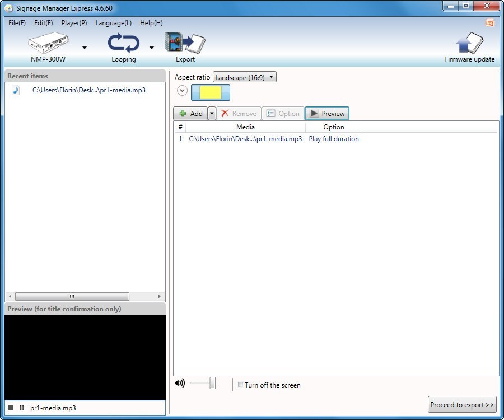
Task: Open the Language menu
Action: 113,23
